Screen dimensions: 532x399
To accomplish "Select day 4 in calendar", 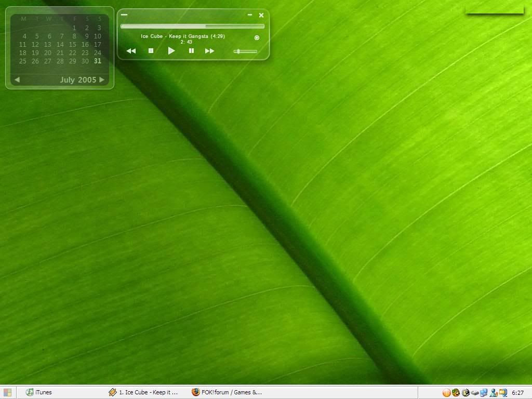I will 24,36.
